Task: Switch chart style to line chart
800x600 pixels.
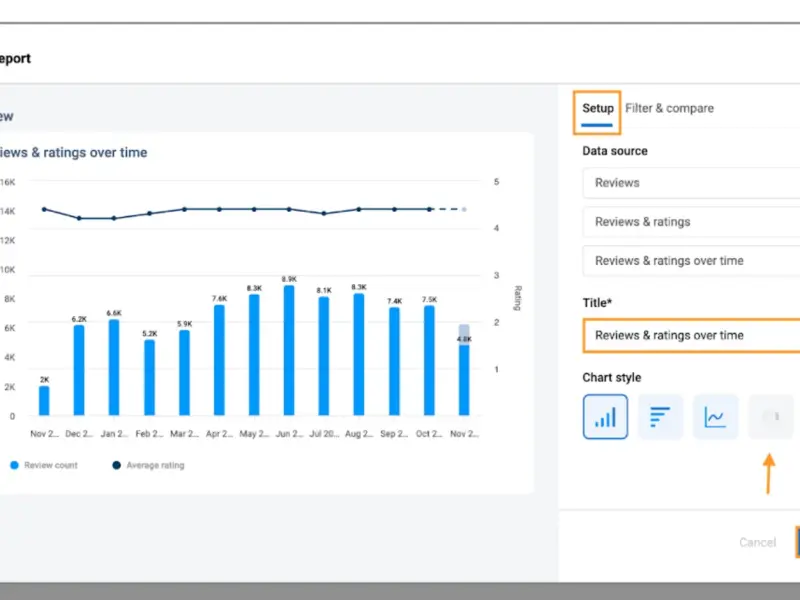Action: (715, 417)
